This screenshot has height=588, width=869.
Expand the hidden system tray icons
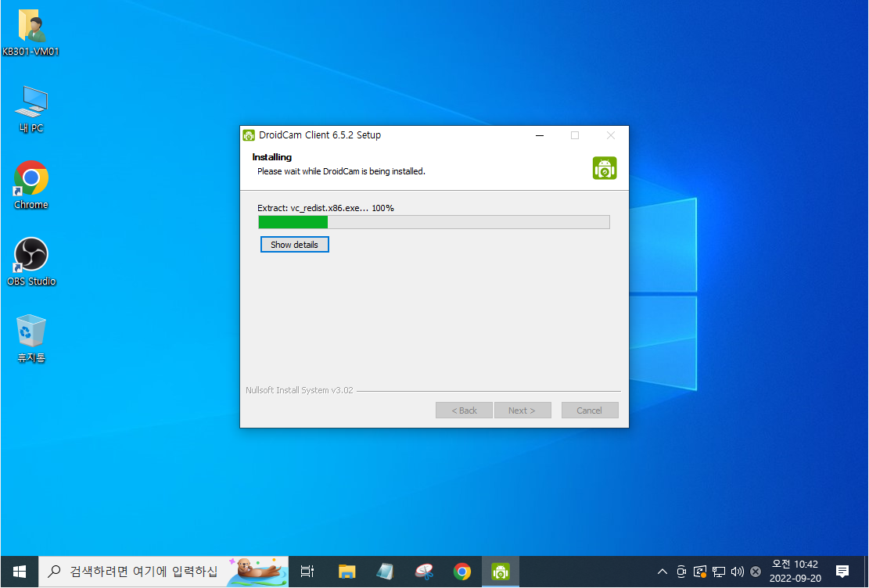click(x=663, y=572)
